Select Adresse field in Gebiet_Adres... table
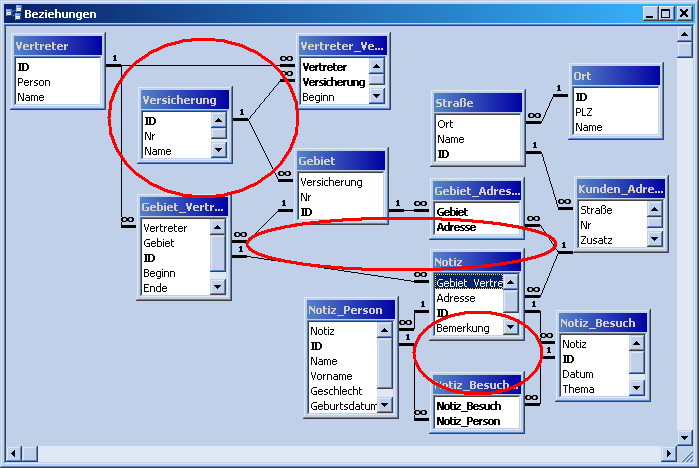 point(456,227)
